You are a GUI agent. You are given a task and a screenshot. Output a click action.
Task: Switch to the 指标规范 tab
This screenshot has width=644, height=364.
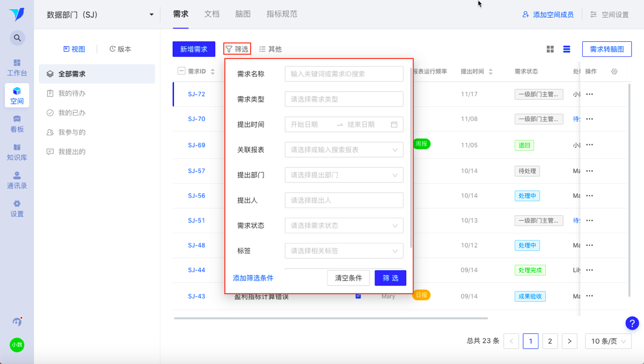coord(282,14)
